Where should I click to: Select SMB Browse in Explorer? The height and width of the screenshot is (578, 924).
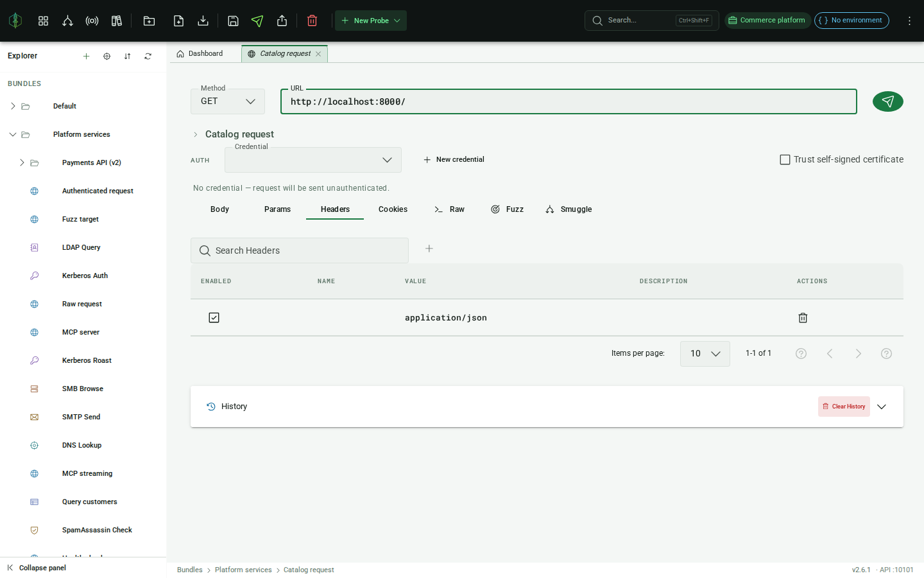83,389
